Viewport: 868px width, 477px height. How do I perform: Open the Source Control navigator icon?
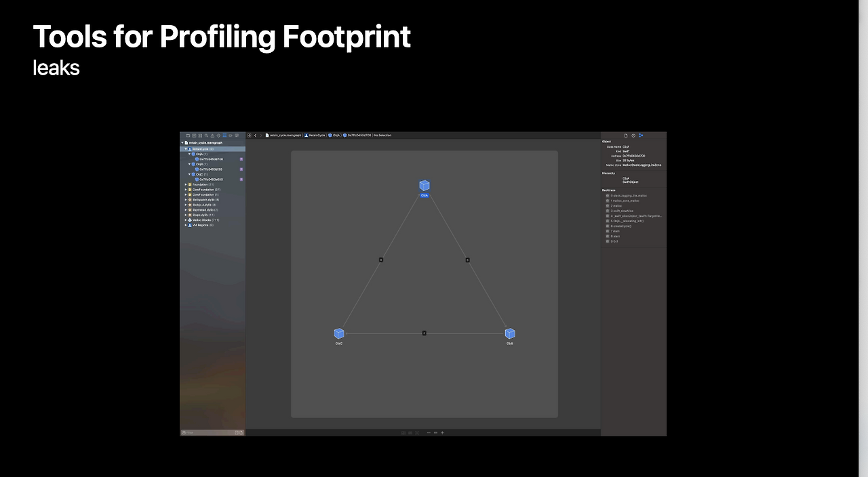[194, 136]
